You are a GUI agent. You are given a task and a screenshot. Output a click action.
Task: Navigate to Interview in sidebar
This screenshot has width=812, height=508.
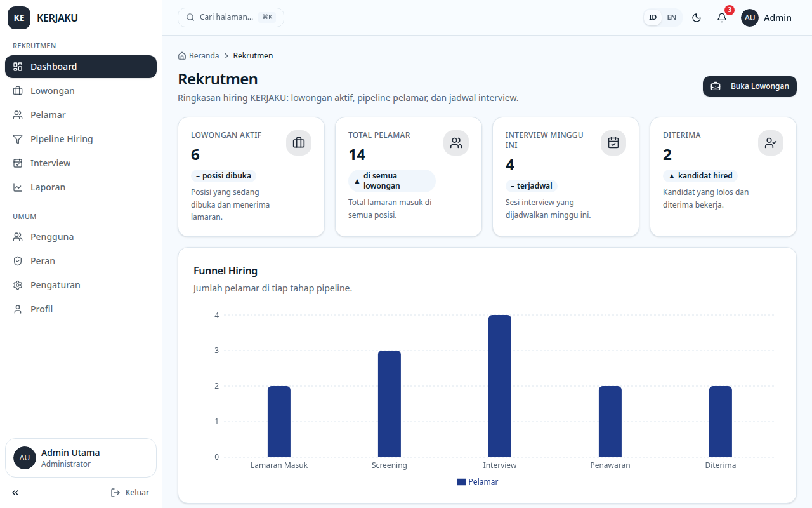point(81,163)
